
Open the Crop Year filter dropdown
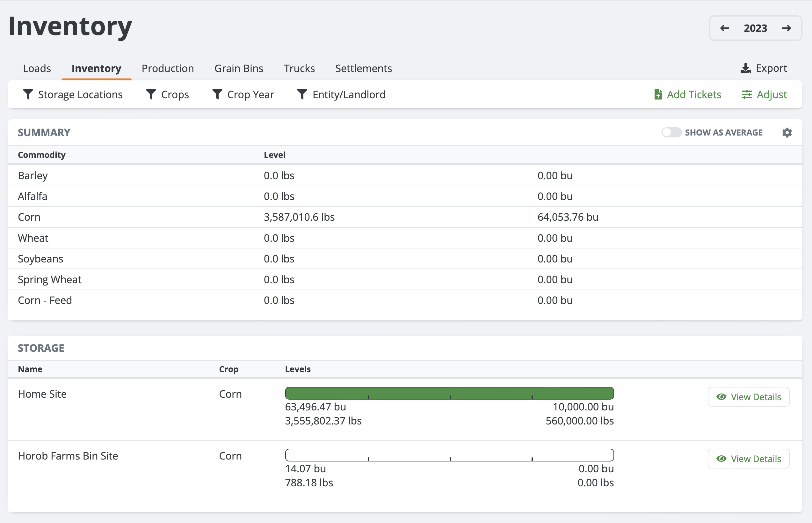(x=243, y=94)
